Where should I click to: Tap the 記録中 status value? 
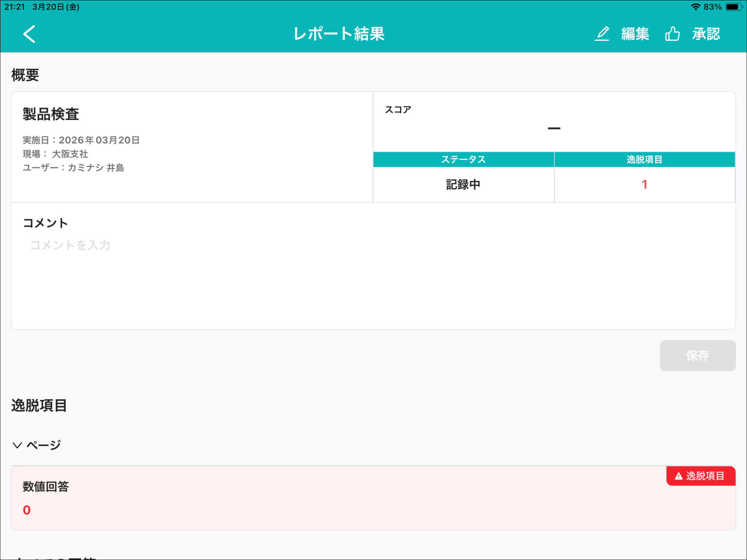click(x=463, y=184)
